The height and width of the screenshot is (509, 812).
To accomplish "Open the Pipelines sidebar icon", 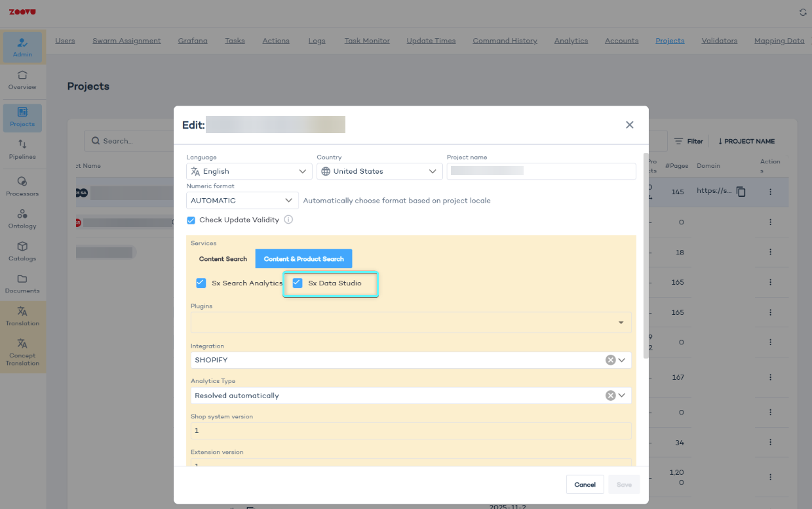I will tap(22, 144).
